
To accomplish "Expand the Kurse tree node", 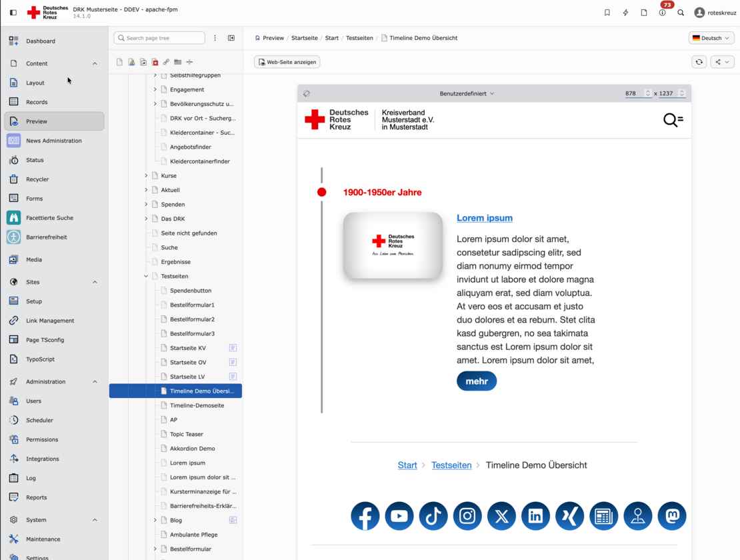I will [146, 176].
